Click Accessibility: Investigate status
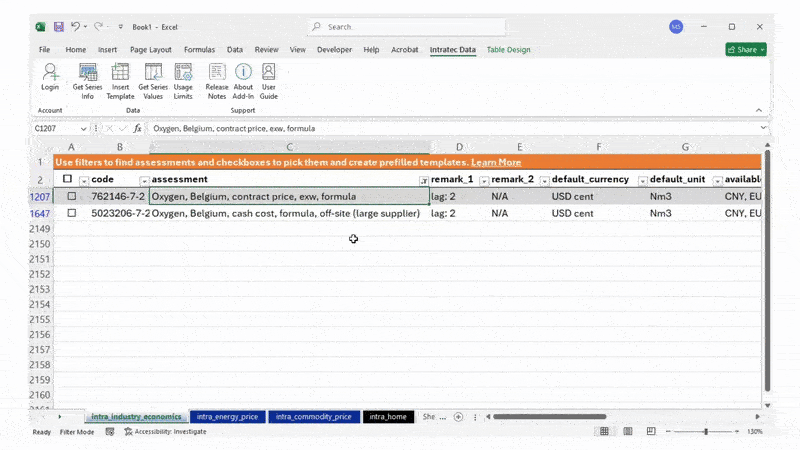Viewport: 800px width, 450px height. 165,432
